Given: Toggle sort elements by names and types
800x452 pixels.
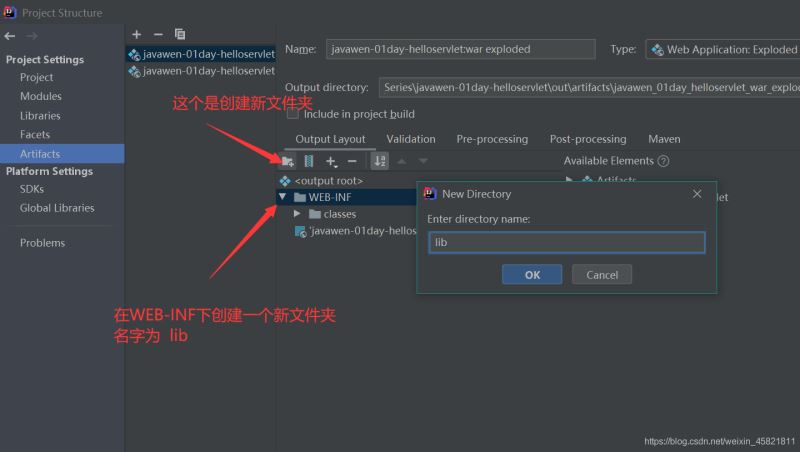Looking at the screenshot, I should click(380, 161).
